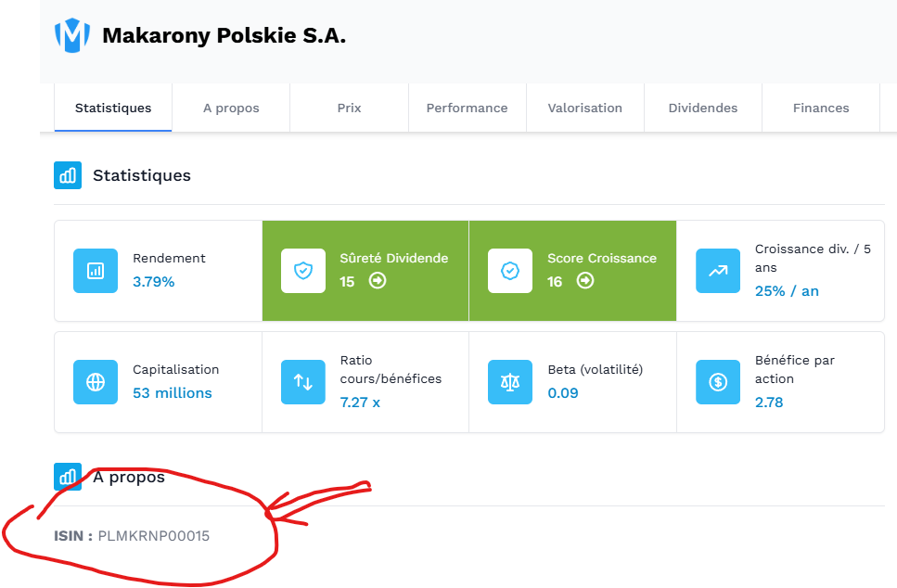Screen dimensions: 897x588
Task: Click the 3.79% Rendement value
Action: point(153,282)
